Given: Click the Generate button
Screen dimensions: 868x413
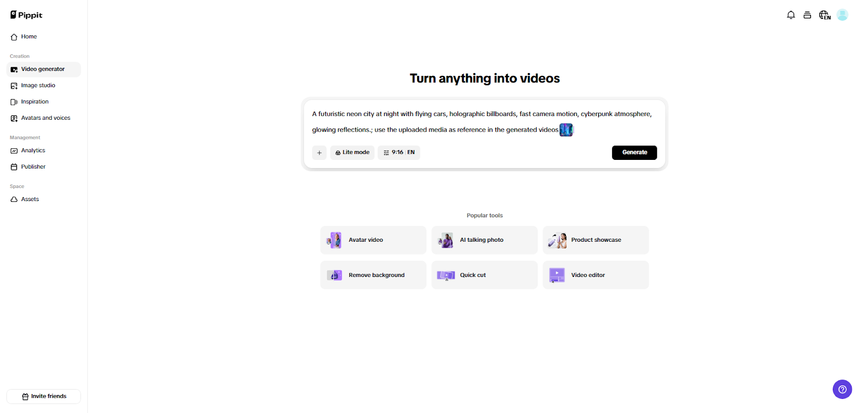Looking at the screenshot, I should 634,153.
